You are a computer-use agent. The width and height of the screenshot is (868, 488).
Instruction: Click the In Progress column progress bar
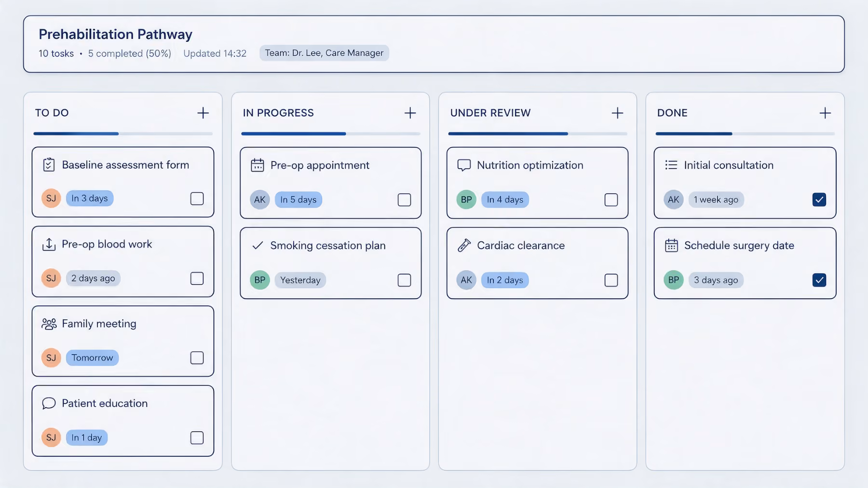[331, 133]
